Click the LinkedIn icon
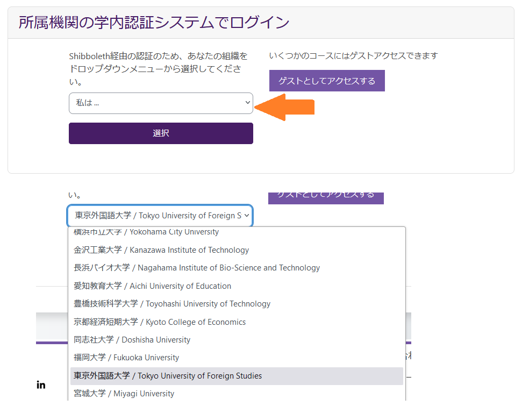Image resolution: width=522 pixels, height=420 pixels. point(41,385)
